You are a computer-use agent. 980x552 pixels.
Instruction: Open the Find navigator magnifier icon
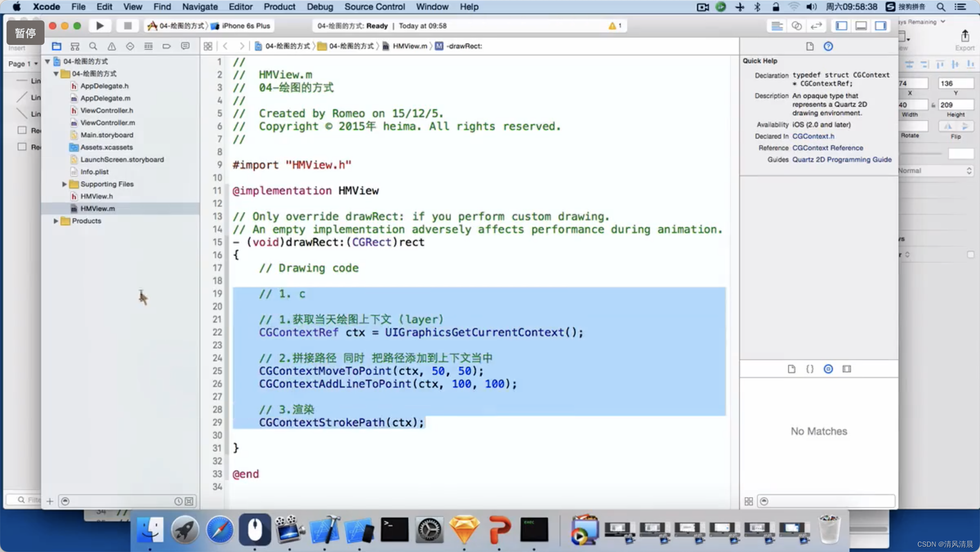click(x=93, y=46)
